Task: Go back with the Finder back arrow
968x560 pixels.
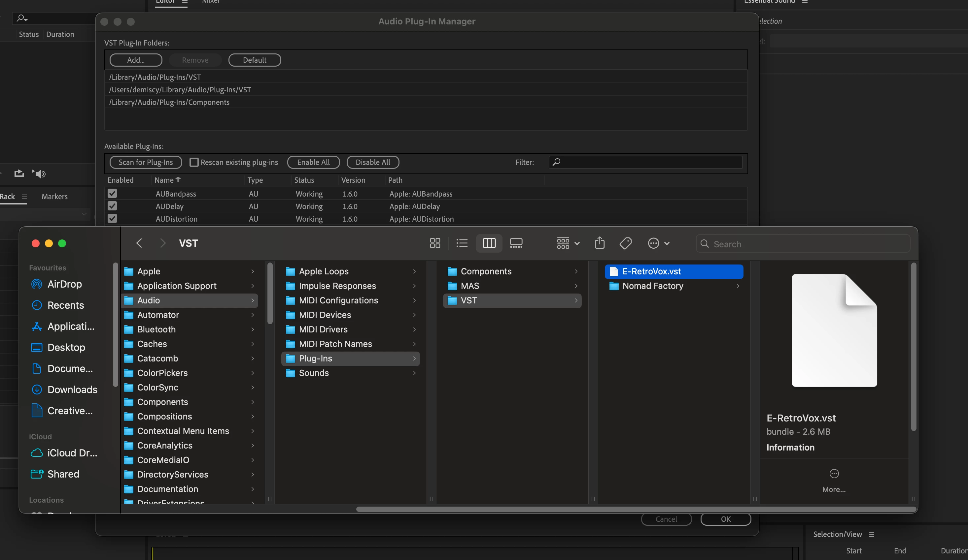Action: click(139, 243)
